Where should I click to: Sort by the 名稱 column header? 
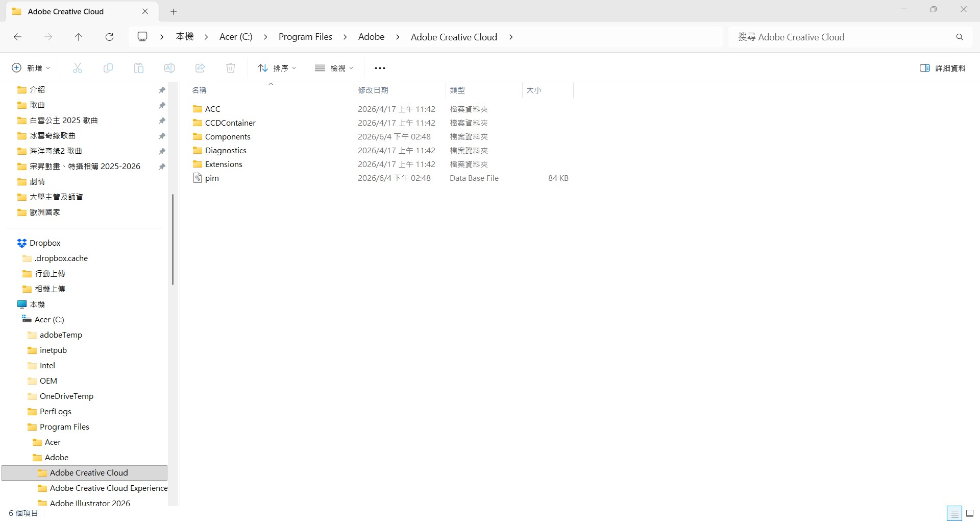tap(199, 90)
